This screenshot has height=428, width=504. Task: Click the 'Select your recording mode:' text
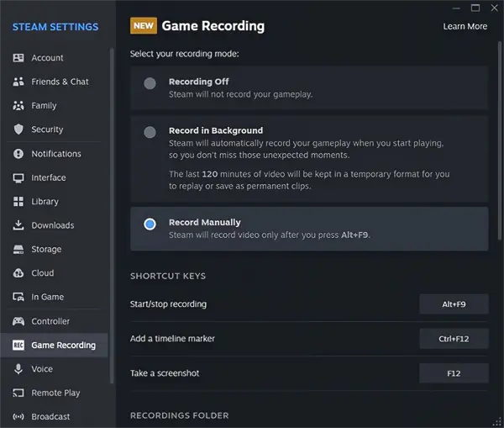[185, 54]
